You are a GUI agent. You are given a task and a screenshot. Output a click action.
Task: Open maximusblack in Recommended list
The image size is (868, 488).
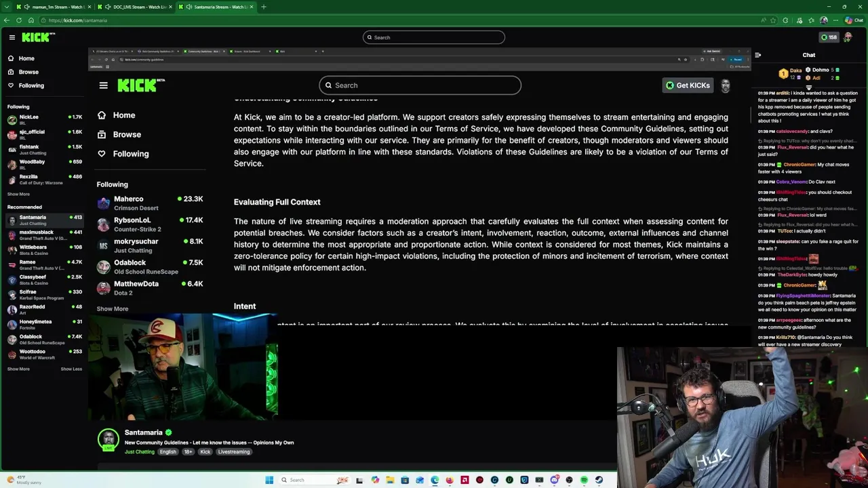[44, 235]
